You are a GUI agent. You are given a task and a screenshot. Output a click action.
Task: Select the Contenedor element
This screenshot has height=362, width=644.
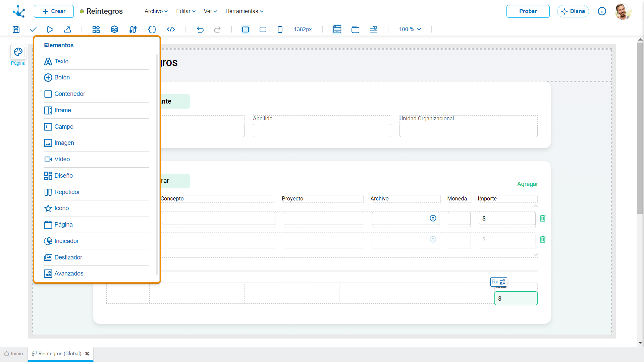click(x=96, y=94)
